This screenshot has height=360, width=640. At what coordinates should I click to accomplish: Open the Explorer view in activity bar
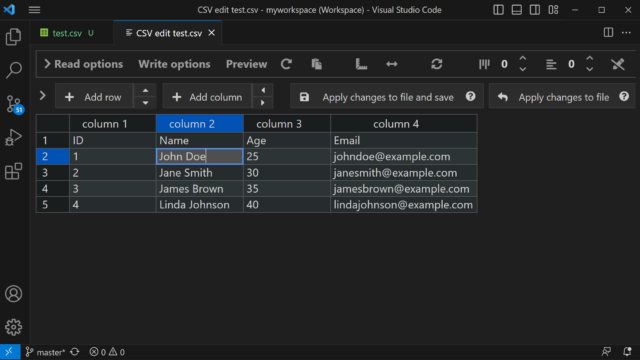pos(13,37)
